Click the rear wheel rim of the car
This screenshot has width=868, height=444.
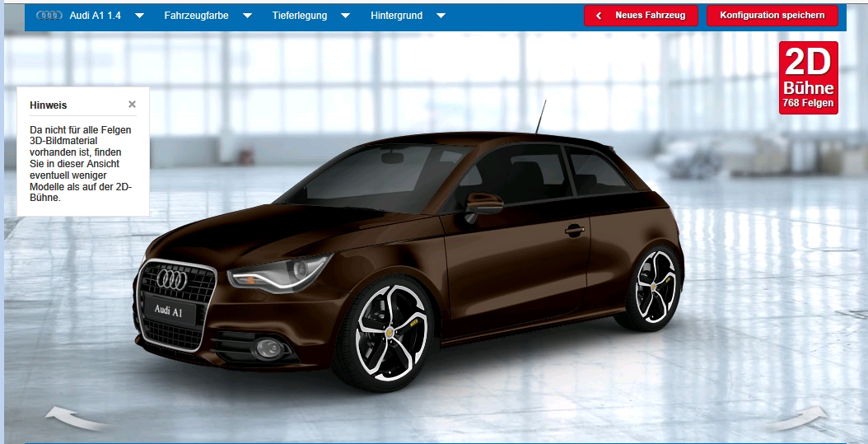(x=655, y=286)
